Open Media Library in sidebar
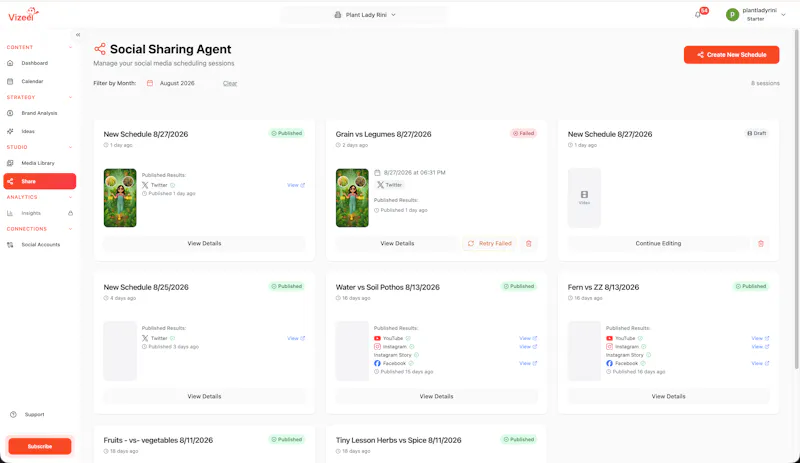The image size is (800, 463). point(39,163)
